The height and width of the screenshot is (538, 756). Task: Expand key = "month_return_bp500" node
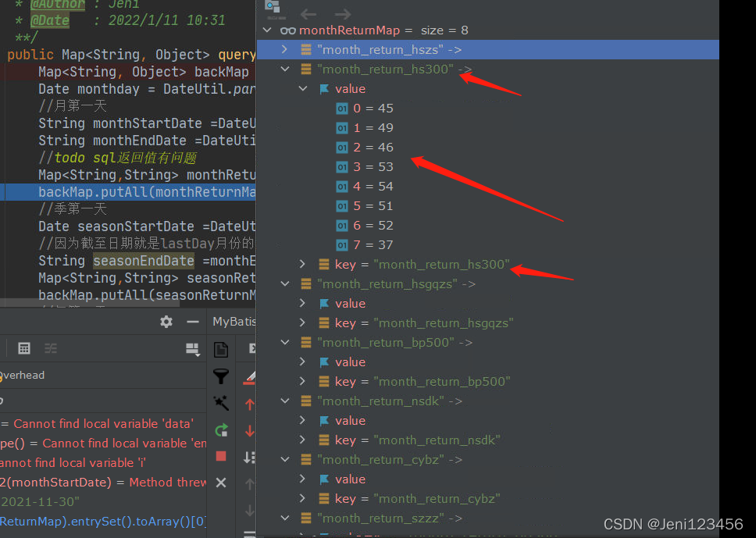click(x=302, y=381)
